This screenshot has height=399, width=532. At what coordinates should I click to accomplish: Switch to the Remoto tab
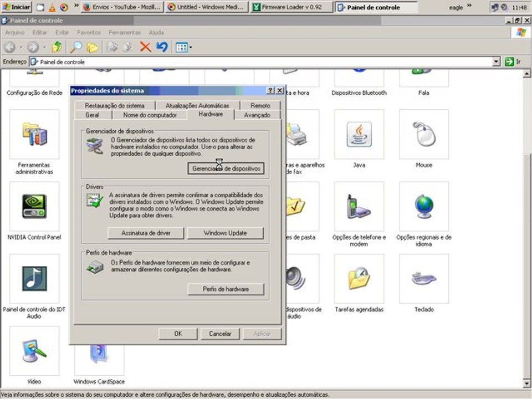260,105
